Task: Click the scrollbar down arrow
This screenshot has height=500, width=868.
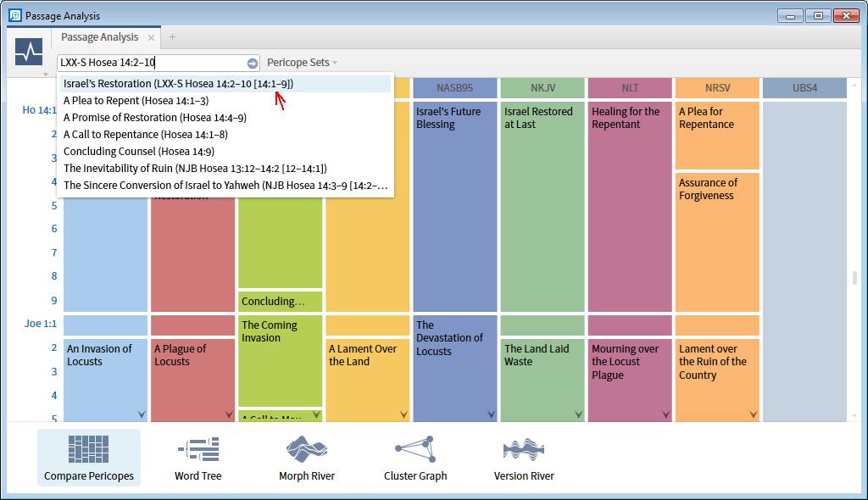Action: 855,416
